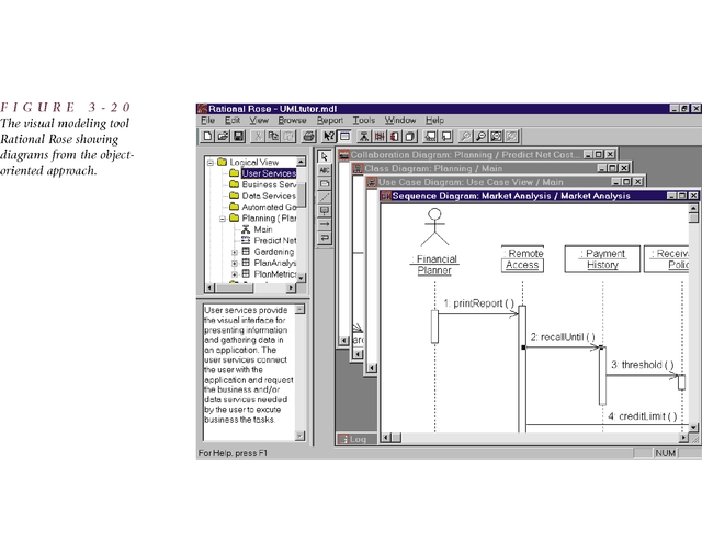Open the Report menu
Image resolution: width=720 pixels, height=540 pixels.
pos(330,120)
